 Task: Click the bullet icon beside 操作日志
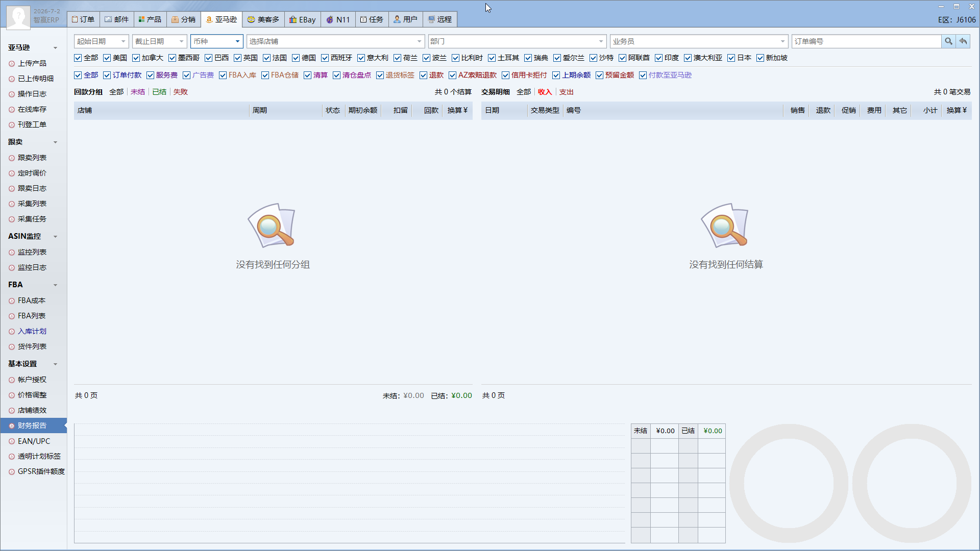pyautogui.click(x=12, y=94)
